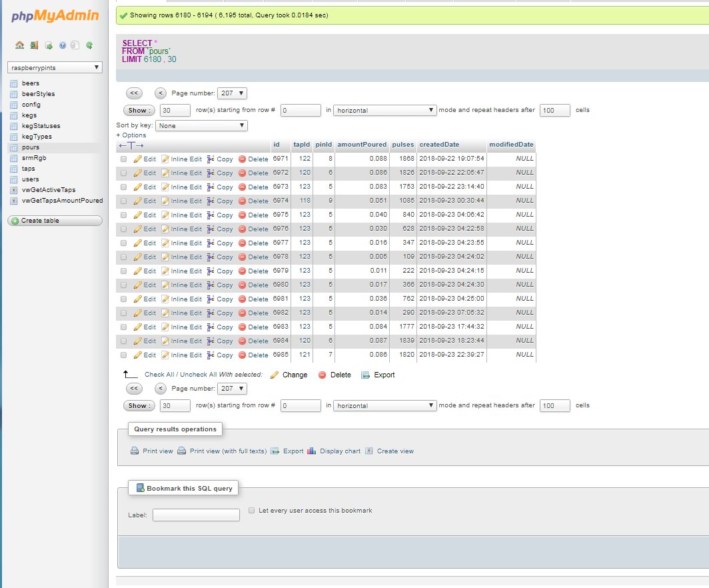Click pencil Edit icon for row 6980
This screenshot has width=709, height=588.
(137, 285)
